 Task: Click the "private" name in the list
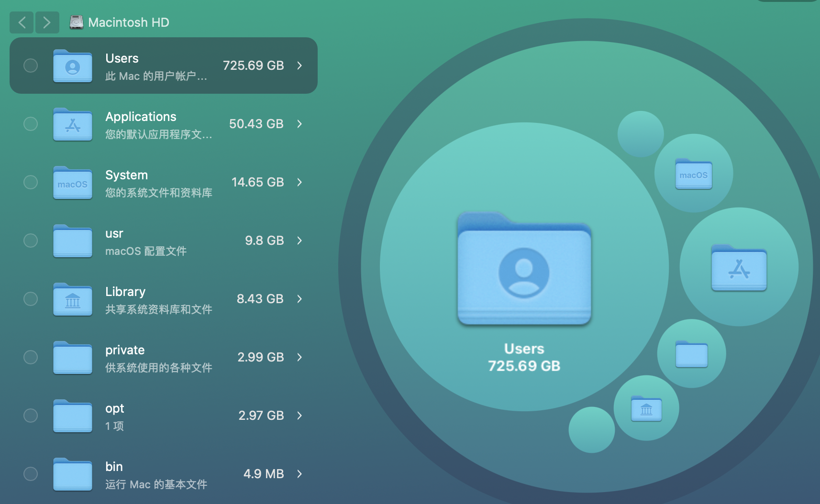click(125, 351)
